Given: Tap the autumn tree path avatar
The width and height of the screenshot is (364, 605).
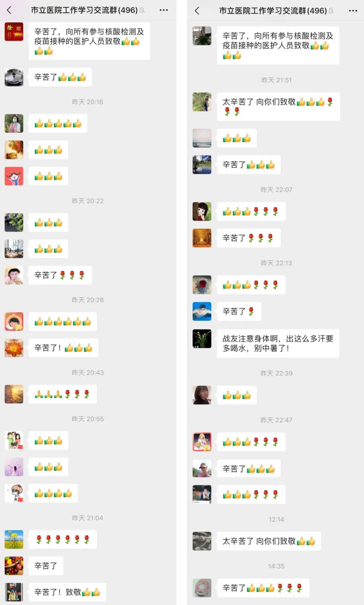Looking at the screenshot, I should click(202, 238).
